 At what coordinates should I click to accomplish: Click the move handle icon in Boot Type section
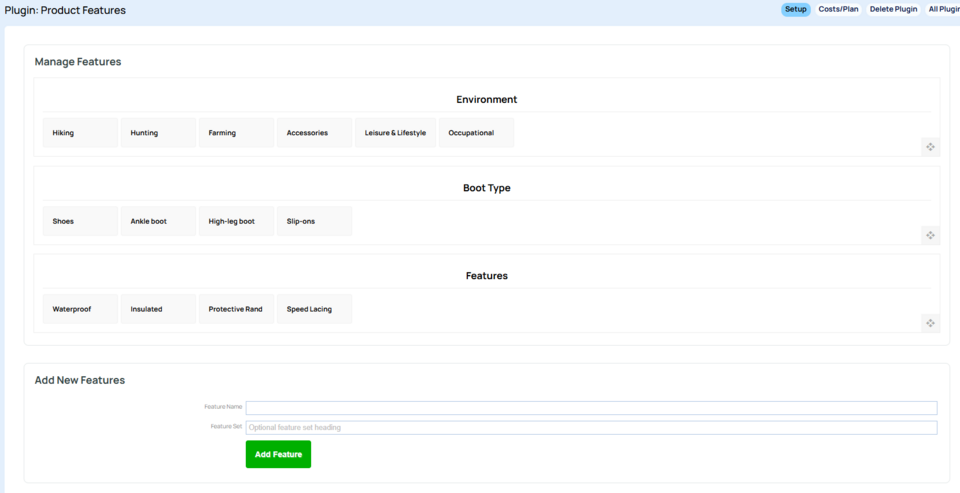[x=930, y=235]
